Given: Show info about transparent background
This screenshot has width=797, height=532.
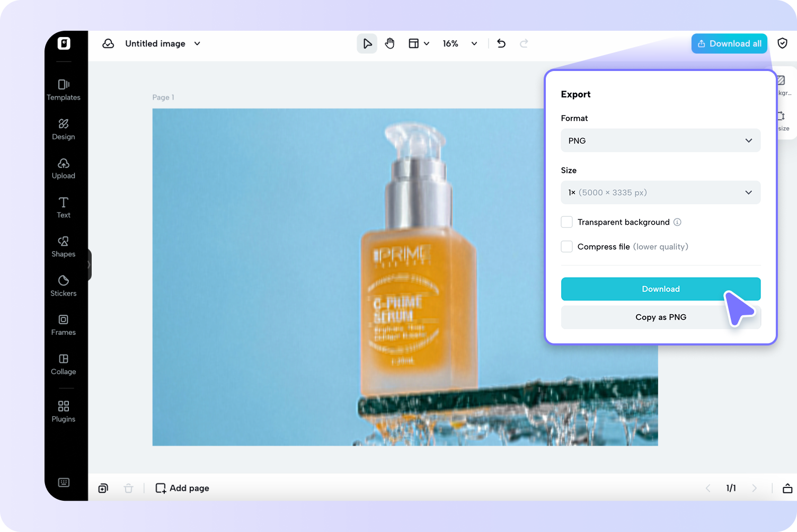Looking at the screenshot, I should (x=677, y=222).
